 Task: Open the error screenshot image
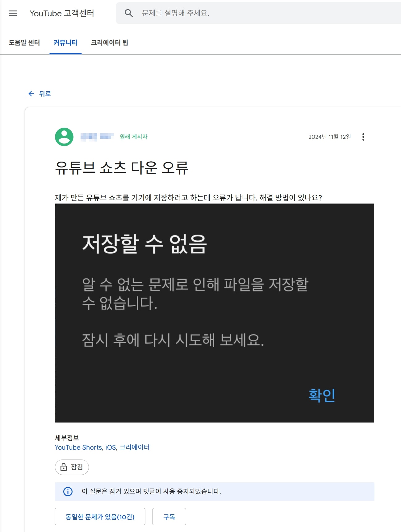[214, 313]
